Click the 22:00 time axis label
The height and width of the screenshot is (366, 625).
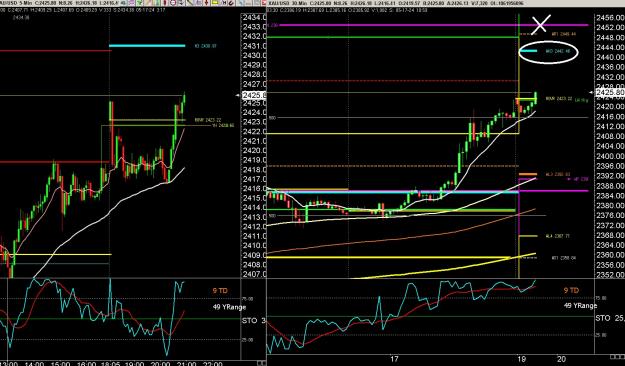click(x=212, y=364)
